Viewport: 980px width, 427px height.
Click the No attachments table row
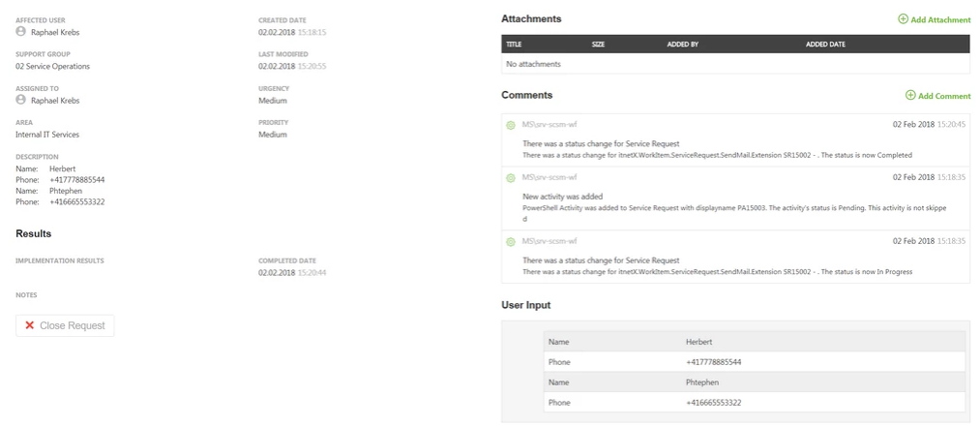pos(735,64)
